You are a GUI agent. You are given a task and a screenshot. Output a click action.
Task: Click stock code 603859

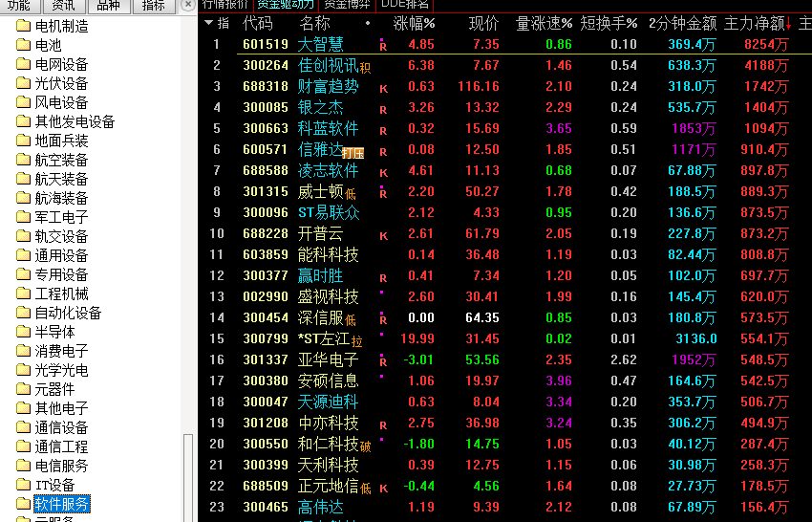click(266, 254)
